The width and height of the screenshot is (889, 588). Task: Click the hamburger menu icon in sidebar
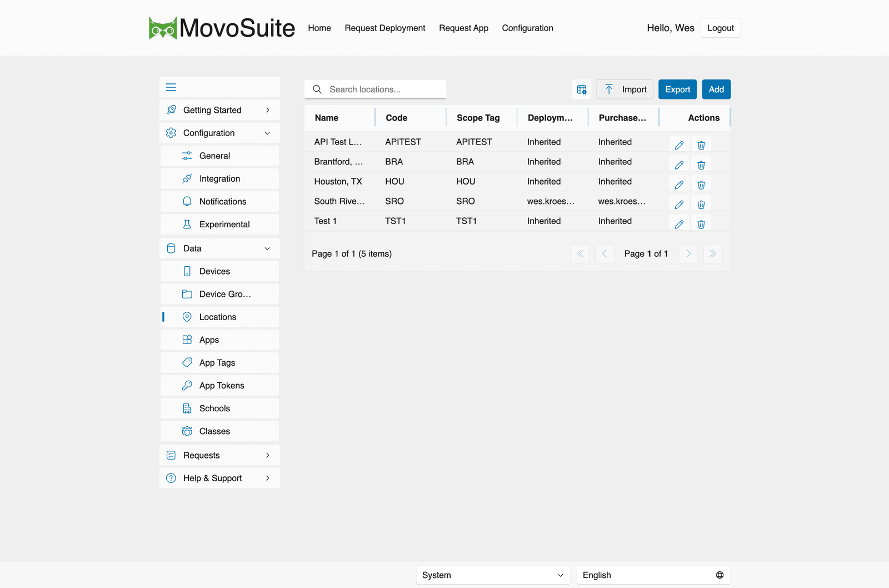coord(171,87)
